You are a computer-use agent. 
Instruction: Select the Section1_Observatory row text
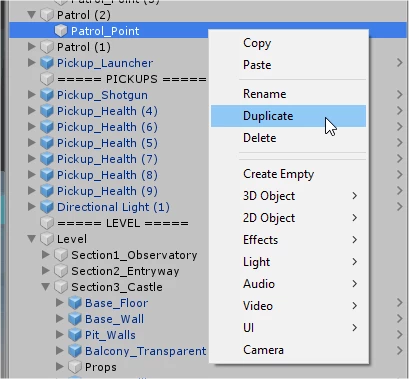[134, 255]
